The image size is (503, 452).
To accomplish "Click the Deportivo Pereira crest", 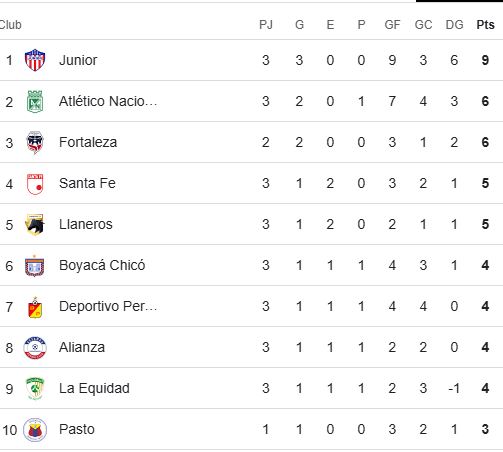I will (35, 307).
